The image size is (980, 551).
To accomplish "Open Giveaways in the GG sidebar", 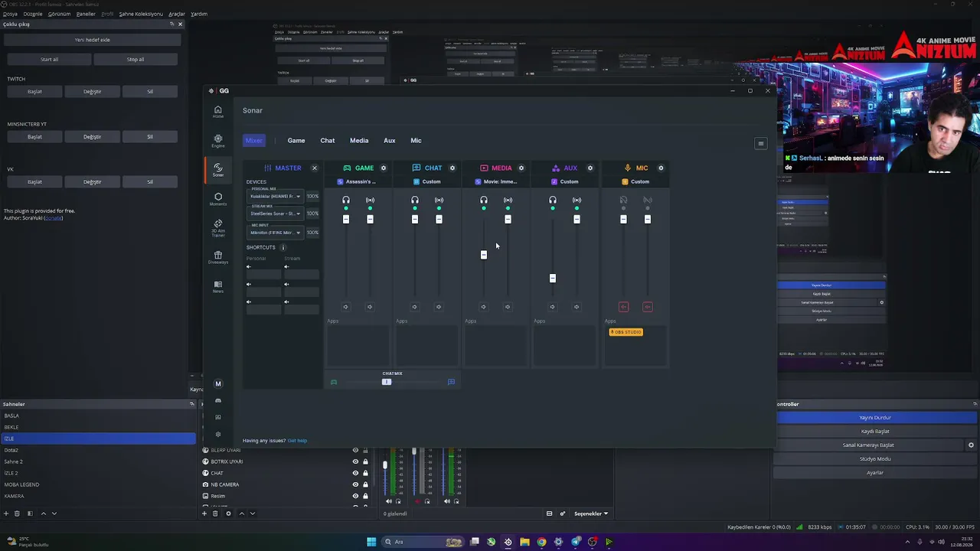I will [218, 257].
